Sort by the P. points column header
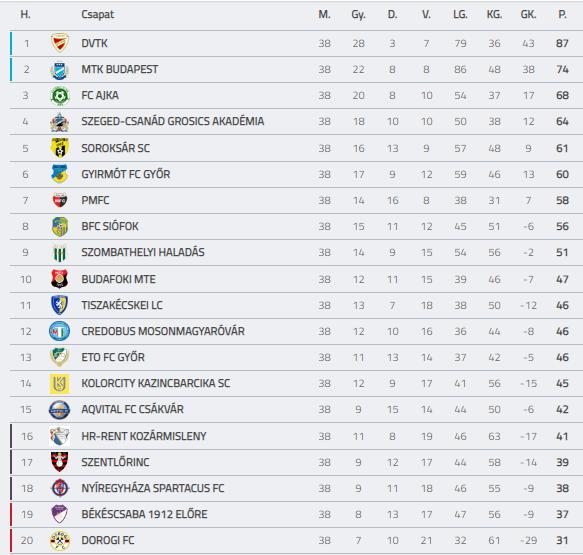Image resolution: width=583 pixels, height=555 pixels. coord(563,14)
